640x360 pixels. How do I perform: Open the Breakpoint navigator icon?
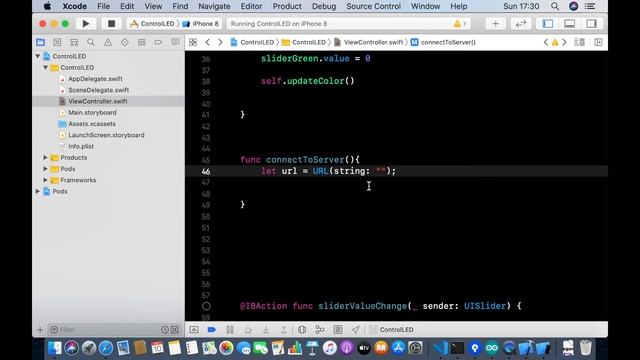tap(158, 42)
